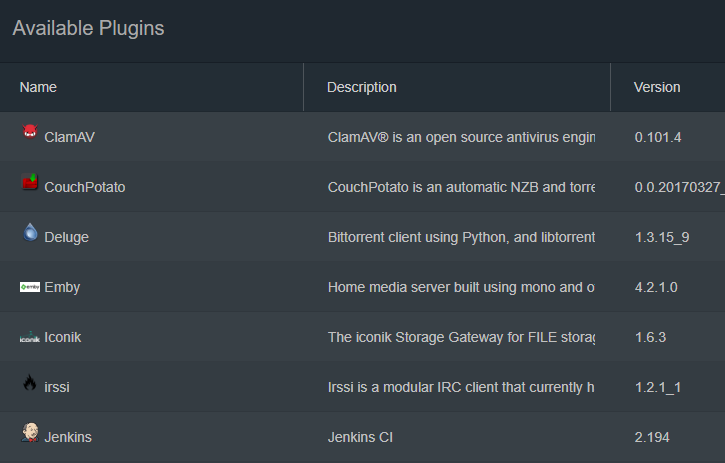Click CouchPotato version 0.0.20170327
The height and width of the screenshot is (463, 725).
(680, 187)
